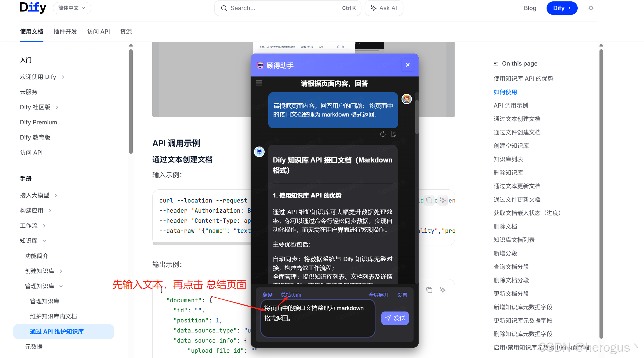
Task: Ask AI about the curl example sparkle icon
Action: click(x=443, y=200)
